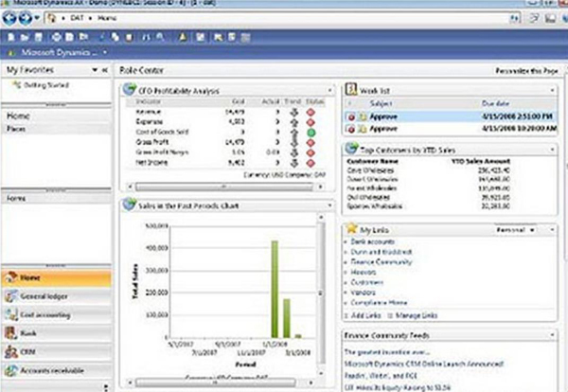Click the Work list panel icon
The width and height of the screenshot is (568, 392).
pos(350,89)
